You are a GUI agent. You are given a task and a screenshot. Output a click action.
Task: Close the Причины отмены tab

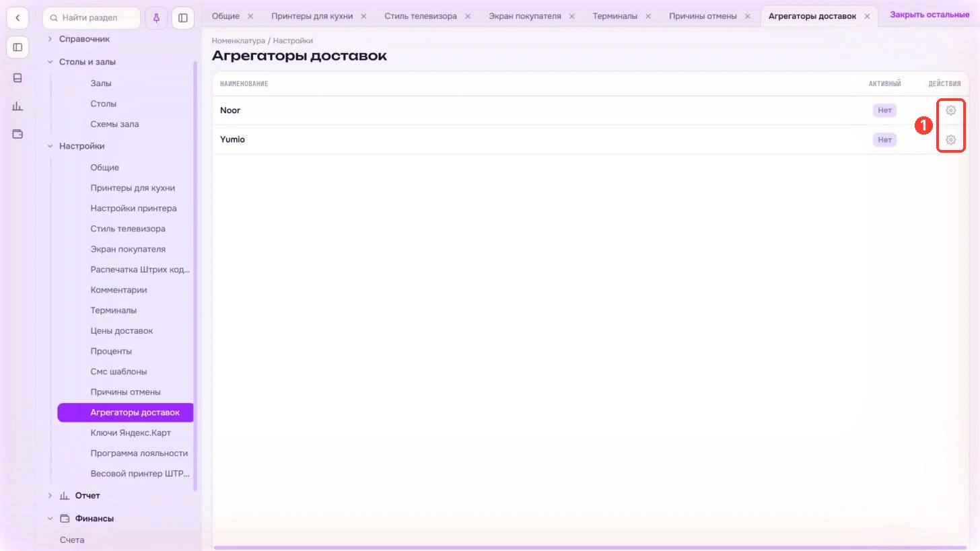pyautogui.click(x=748, y=16)
